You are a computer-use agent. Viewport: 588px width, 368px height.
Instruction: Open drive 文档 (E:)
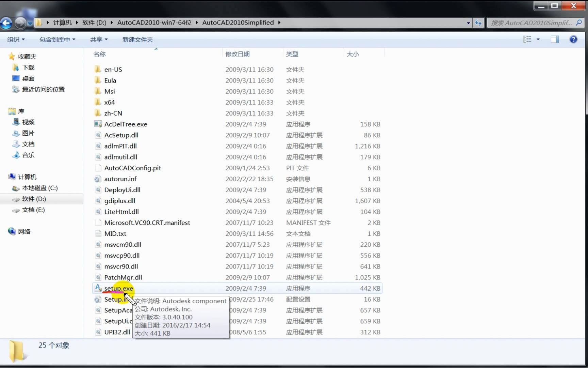pyautogui.click(x=33, y=210)
